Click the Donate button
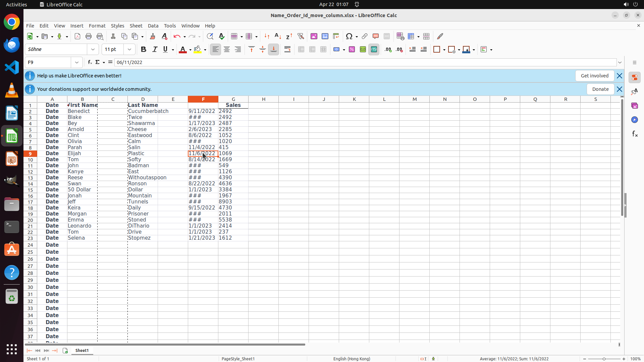644x362 pixels. point(600,89)
